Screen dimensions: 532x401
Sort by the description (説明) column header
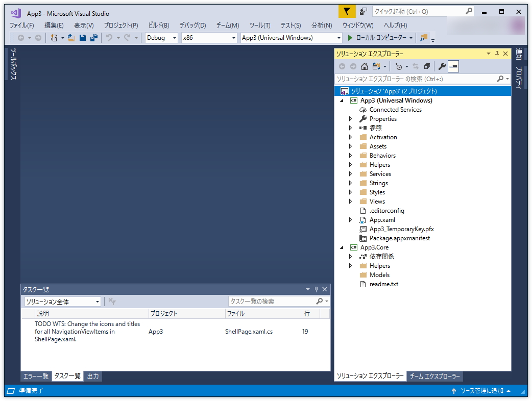tap(91, 314)
